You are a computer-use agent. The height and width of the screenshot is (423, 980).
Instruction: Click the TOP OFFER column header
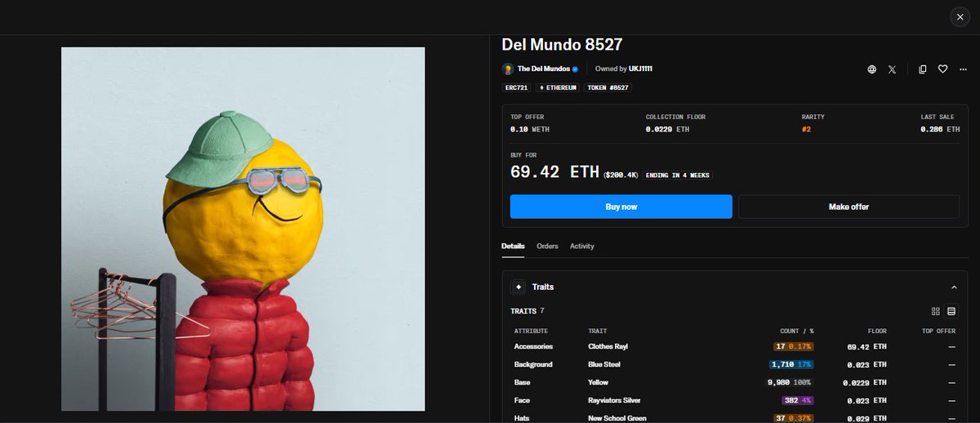(938, 331)
